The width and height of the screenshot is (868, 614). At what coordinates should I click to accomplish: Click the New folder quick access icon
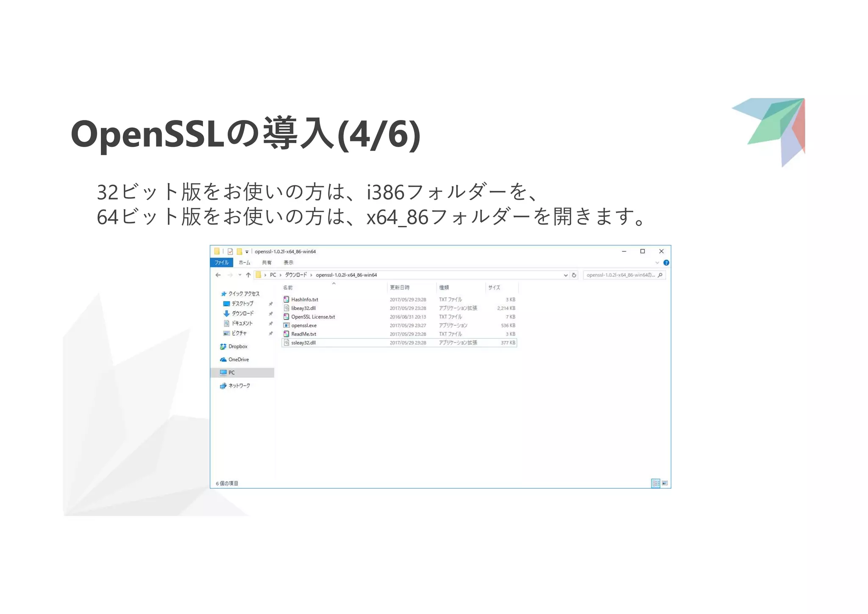239,251
